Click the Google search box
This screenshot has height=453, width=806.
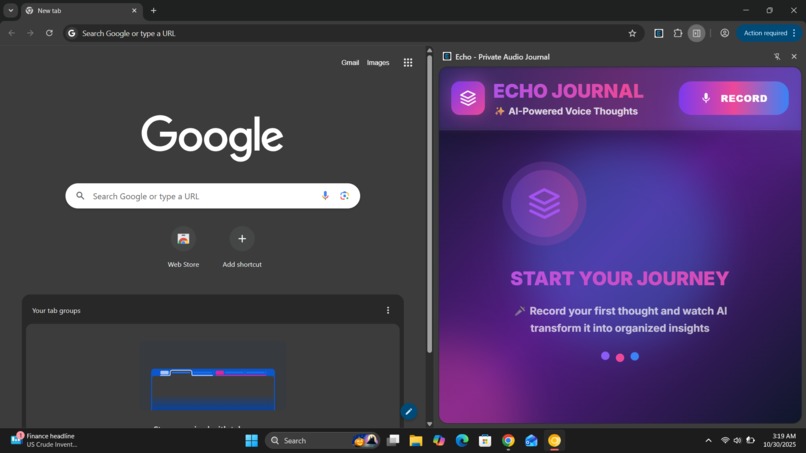click(x=213, y=196)
